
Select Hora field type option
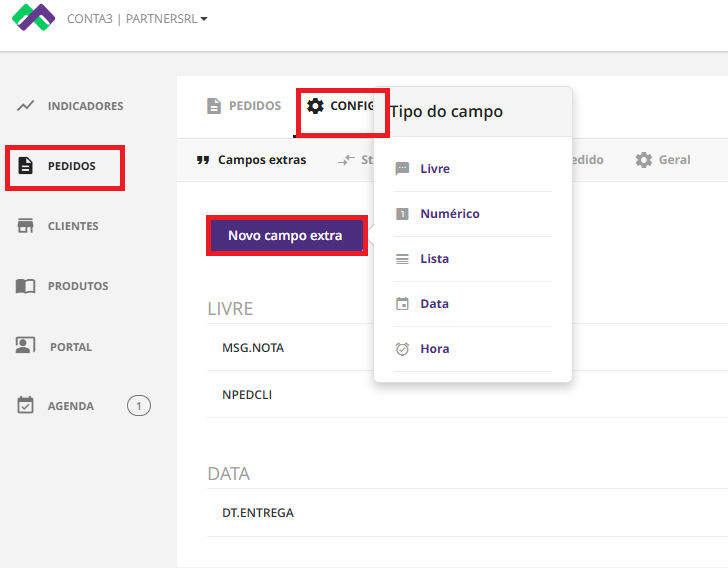[x=434, y=349]
